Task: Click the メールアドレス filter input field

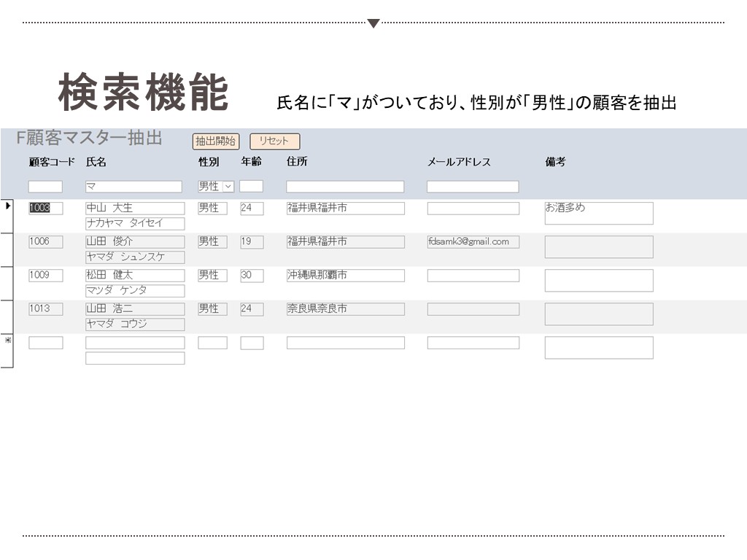Action: pyautogui.click(x=472, y=187)
